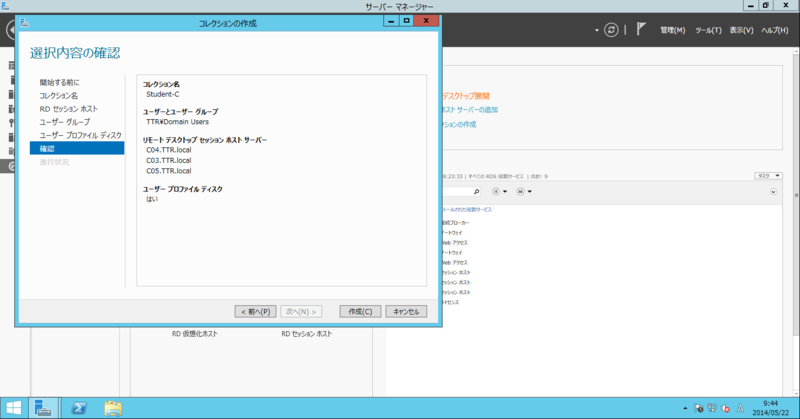Show hidden tray icons arrow
The image size is (800, 419).
[x=685, y=408]
